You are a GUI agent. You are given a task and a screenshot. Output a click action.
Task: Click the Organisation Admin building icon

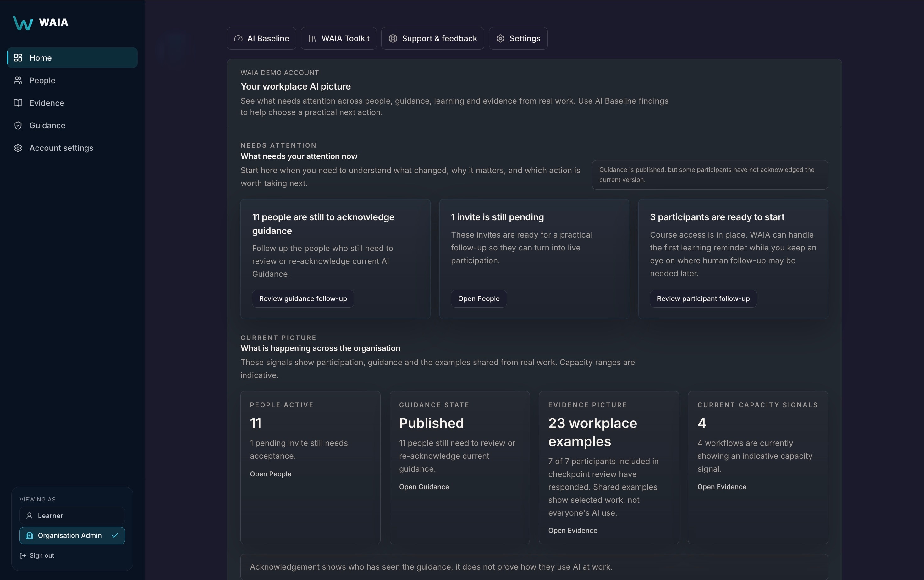coord(29,535)
